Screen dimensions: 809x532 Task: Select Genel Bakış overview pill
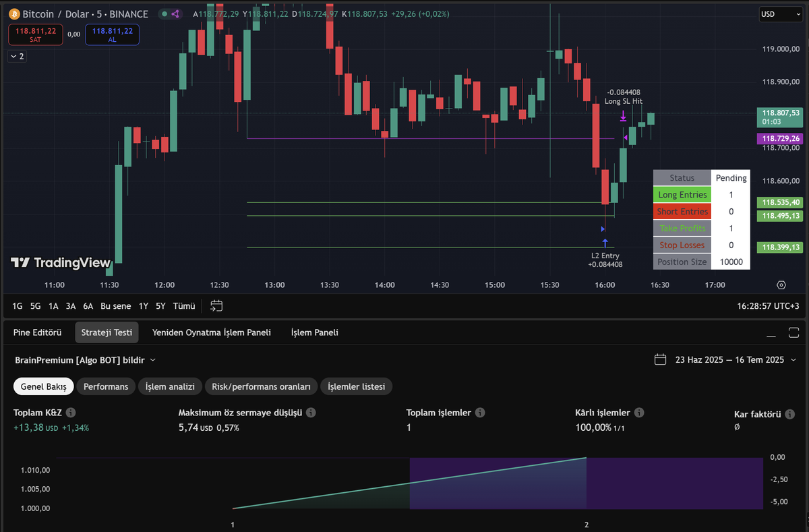tap(43, 386)
